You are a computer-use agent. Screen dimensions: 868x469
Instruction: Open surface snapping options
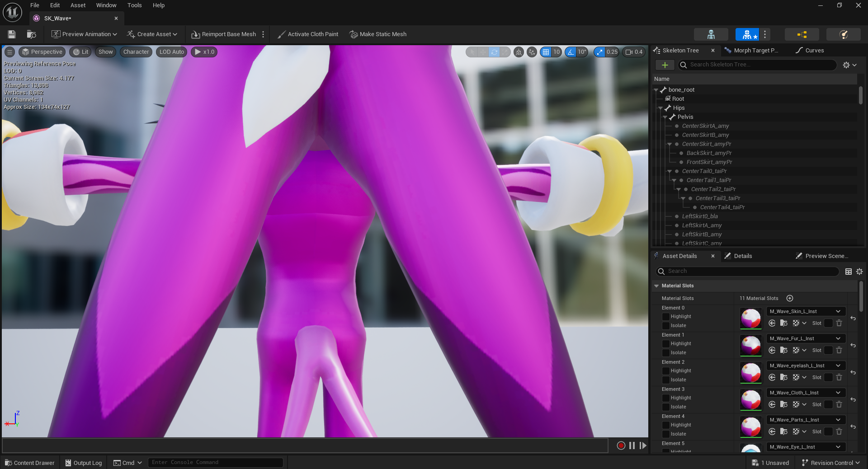532,52
